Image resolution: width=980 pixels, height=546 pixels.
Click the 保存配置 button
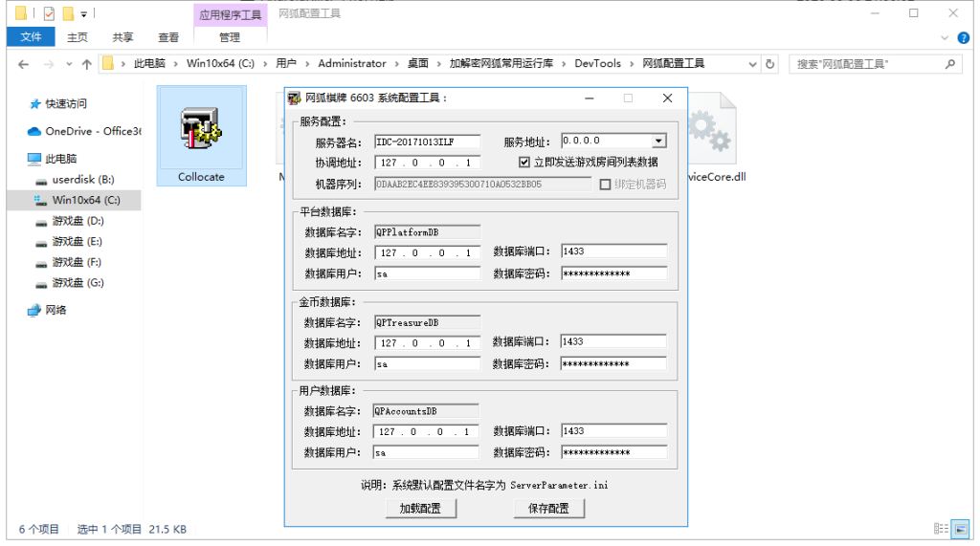tap(548, 509)
